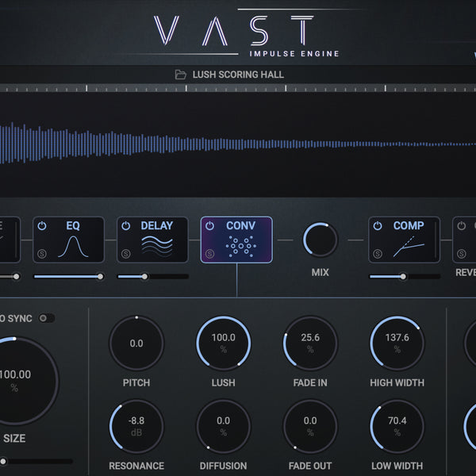This screenshot has height=476, width=476.
Task: Select the CONV dots icon
Action: point(241,246)
